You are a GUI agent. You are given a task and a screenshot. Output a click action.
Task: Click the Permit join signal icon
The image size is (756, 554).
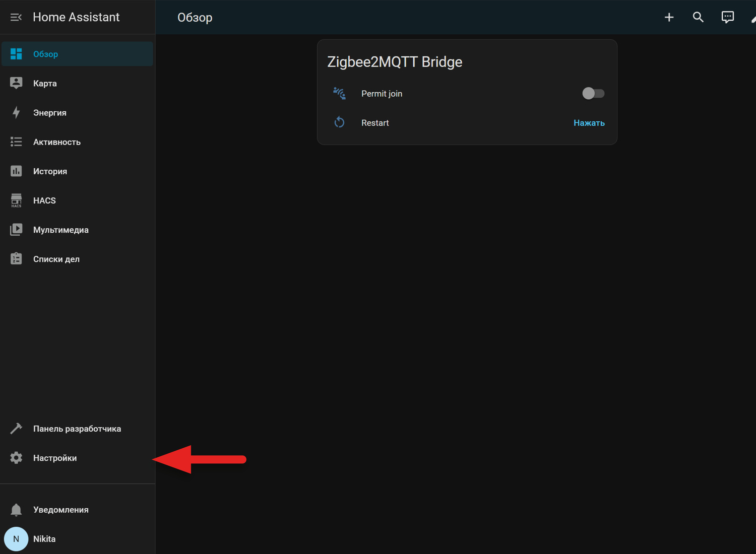[x=339, y=93]
